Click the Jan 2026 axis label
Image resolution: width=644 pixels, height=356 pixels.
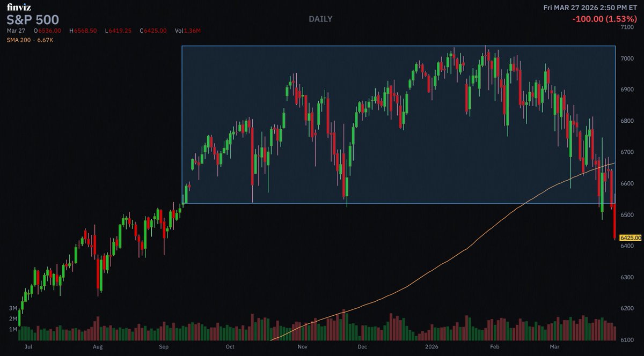point(431,347)
